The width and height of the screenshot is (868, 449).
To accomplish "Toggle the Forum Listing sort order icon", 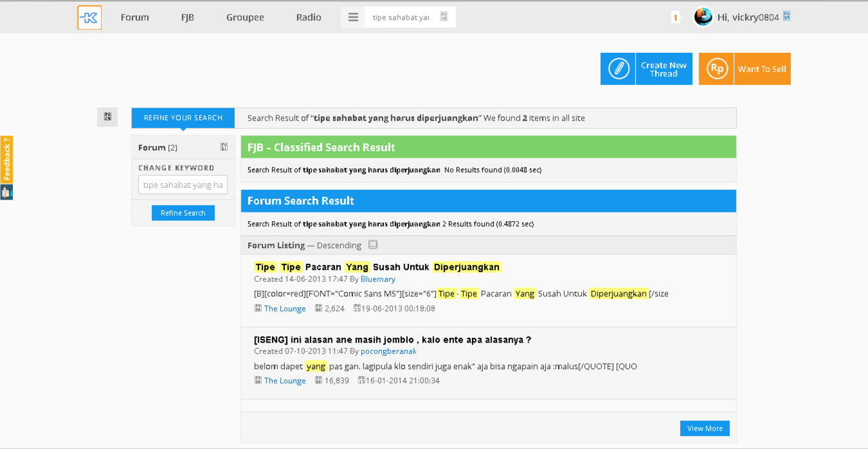I will tap(373, 245).
